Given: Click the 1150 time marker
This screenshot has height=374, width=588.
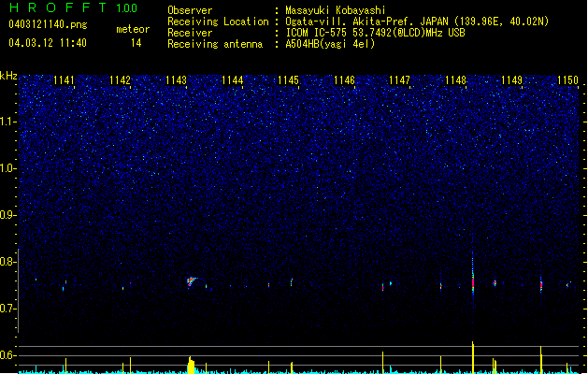Looking at the screenshot, I should (x=567, y=79).
